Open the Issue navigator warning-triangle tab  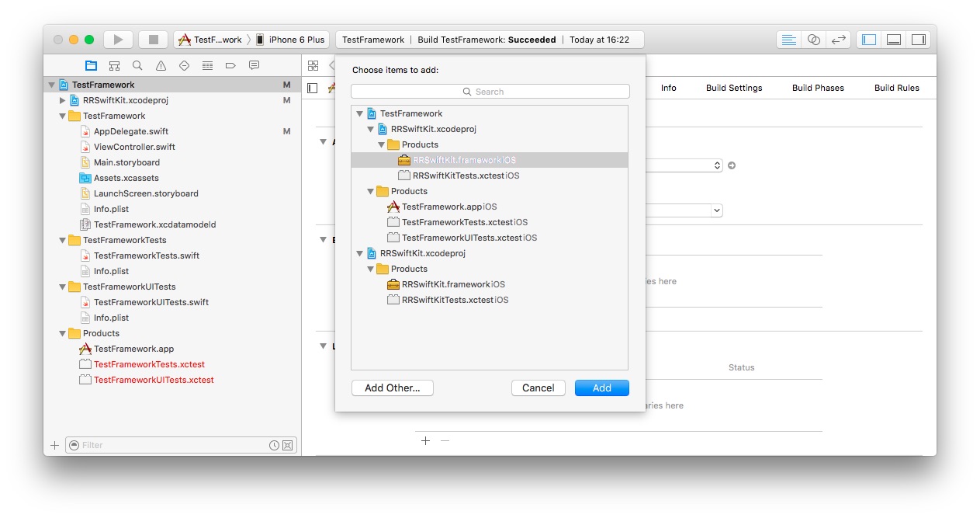161,66
